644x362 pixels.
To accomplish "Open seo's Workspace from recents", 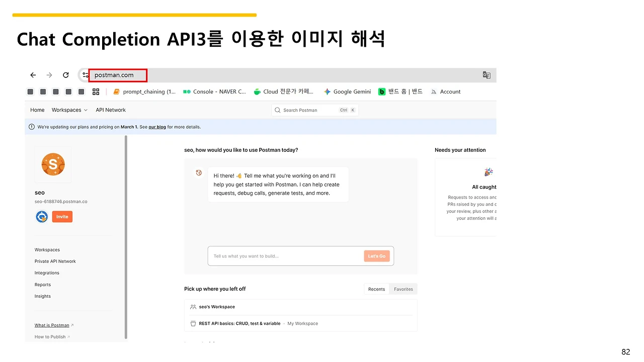I will click(217, 307).
